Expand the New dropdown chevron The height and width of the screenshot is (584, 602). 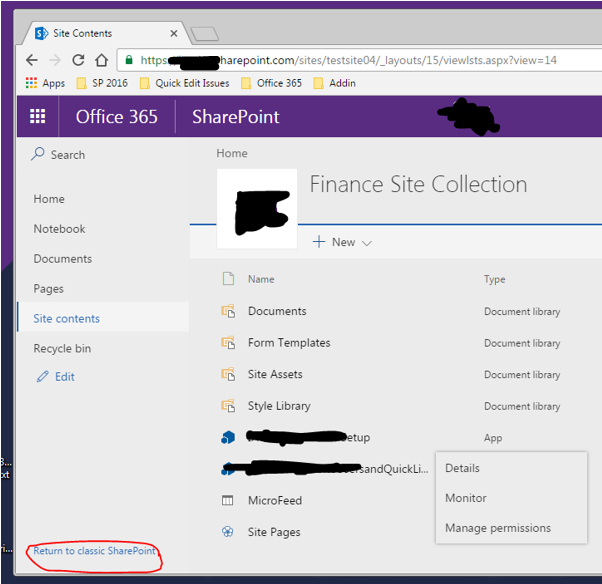point(367,243)
